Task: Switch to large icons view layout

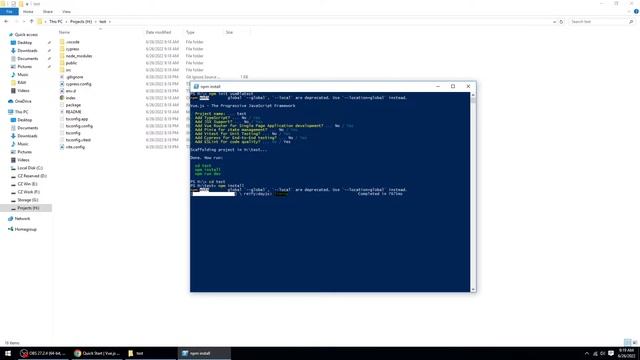Action: click(635, 342)
